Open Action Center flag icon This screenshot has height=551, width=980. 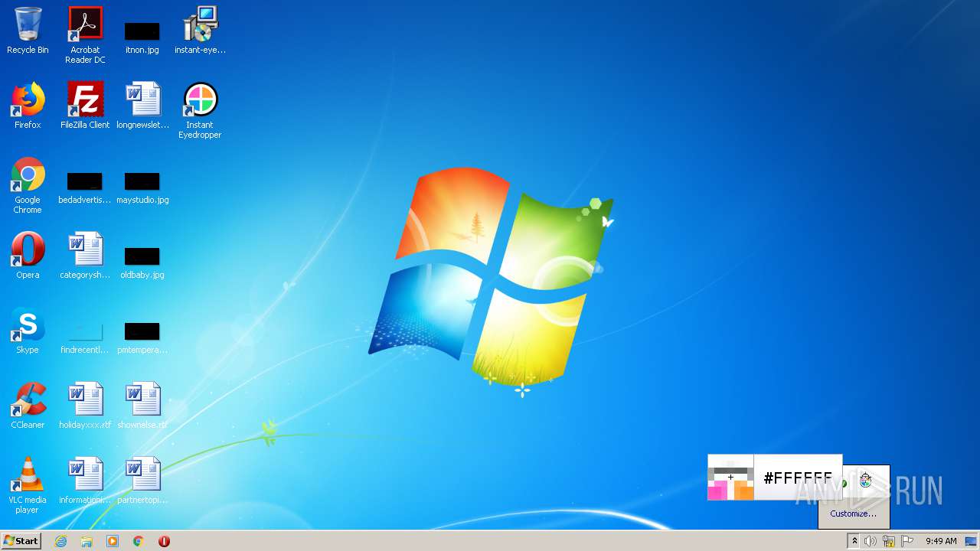[907, 541]
